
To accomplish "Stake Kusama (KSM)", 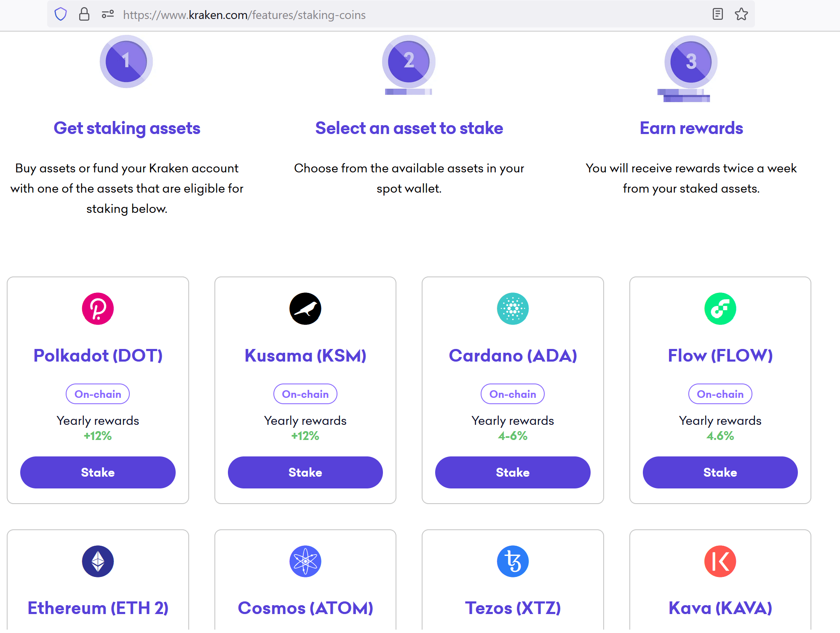I will pos(305,472).
